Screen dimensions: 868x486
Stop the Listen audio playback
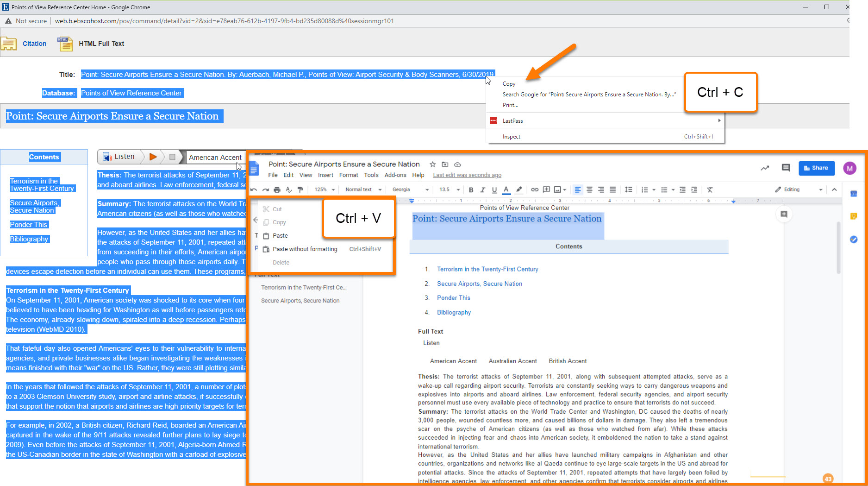pyautogui.click(x=172, y=157)
